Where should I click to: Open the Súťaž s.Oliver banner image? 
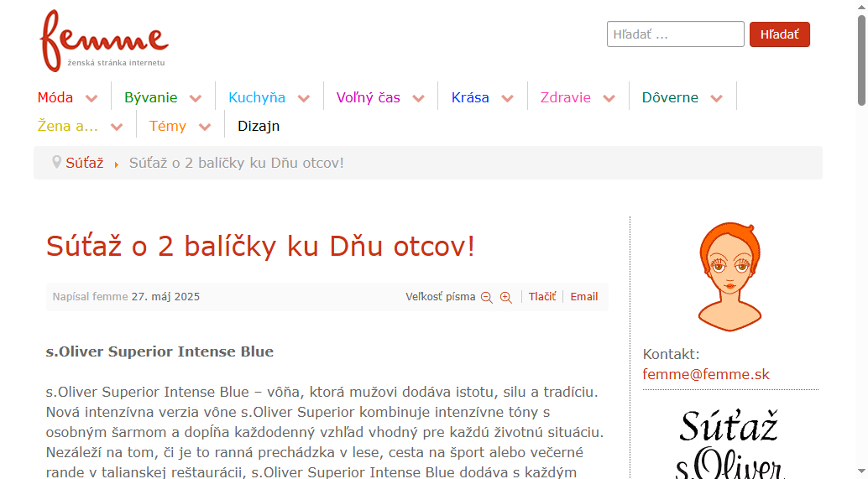pos(730,443)
